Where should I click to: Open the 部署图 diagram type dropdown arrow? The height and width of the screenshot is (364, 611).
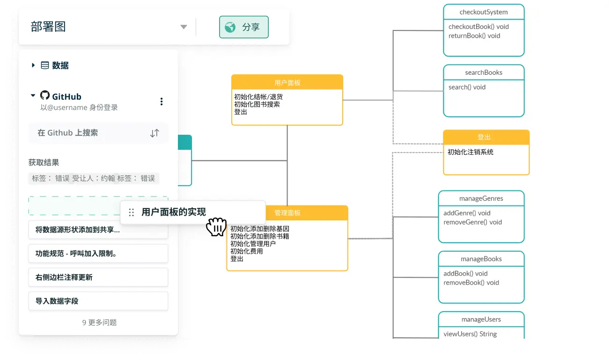click(x=184, y=27)
